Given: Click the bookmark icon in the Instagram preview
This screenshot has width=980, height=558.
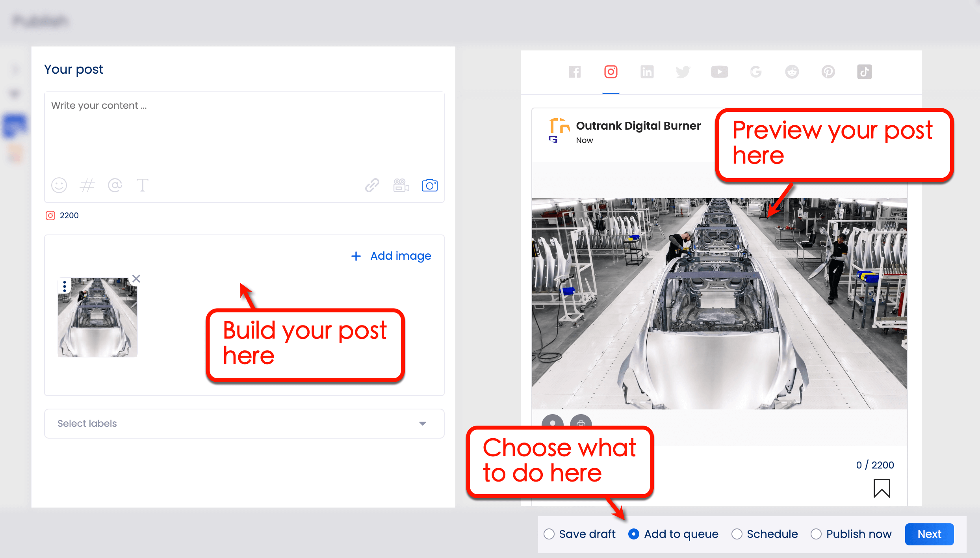Looking at the screenshot, I should [882, 488].
